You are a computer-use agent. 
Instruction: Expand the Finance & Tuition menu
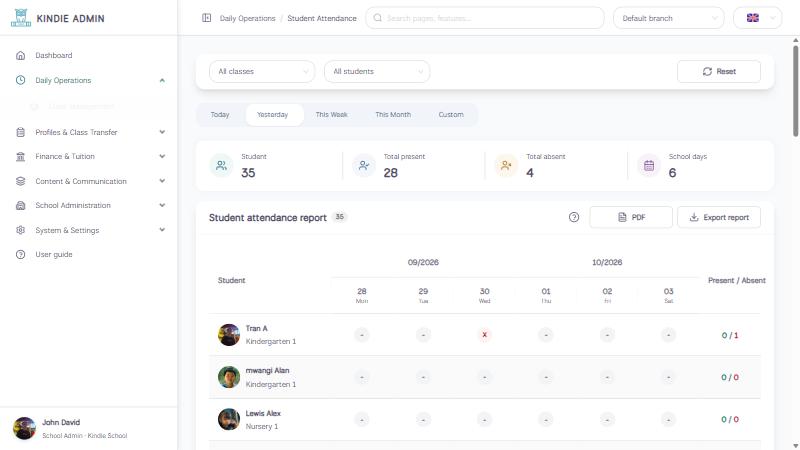tap(162, 157)
